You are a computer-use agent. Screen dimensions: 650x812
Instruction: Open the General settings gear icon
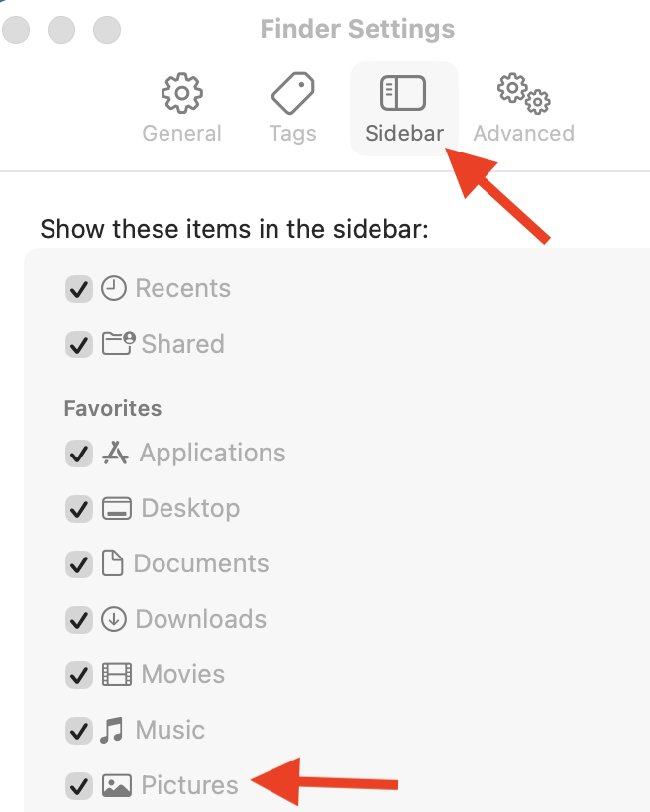pos(181,93)
